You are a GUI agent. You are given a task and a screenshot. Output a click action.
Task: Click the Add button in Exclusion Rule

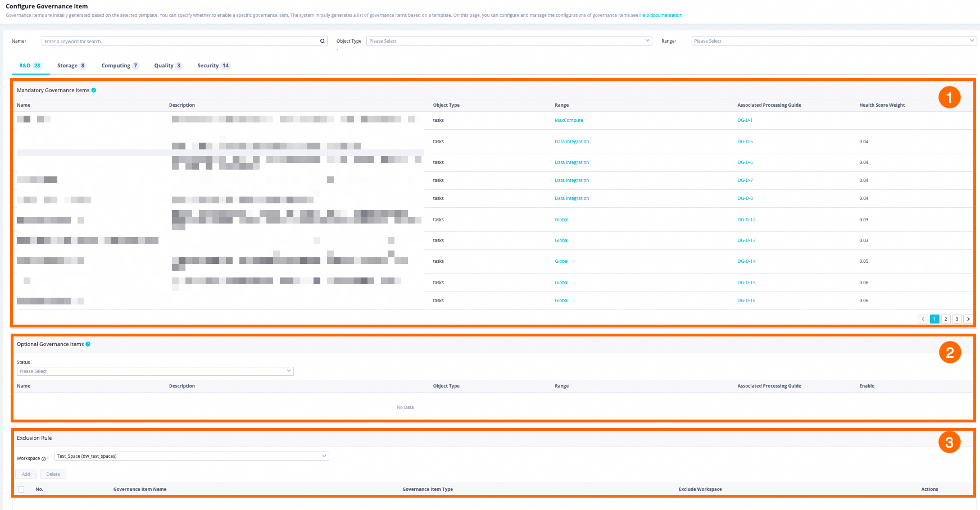(26, 474)
